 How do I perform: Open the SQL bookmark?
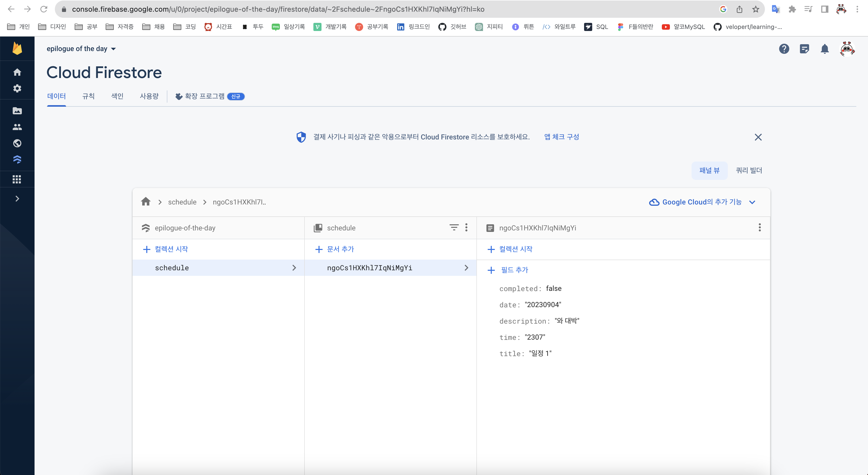[x=596, y=27]
